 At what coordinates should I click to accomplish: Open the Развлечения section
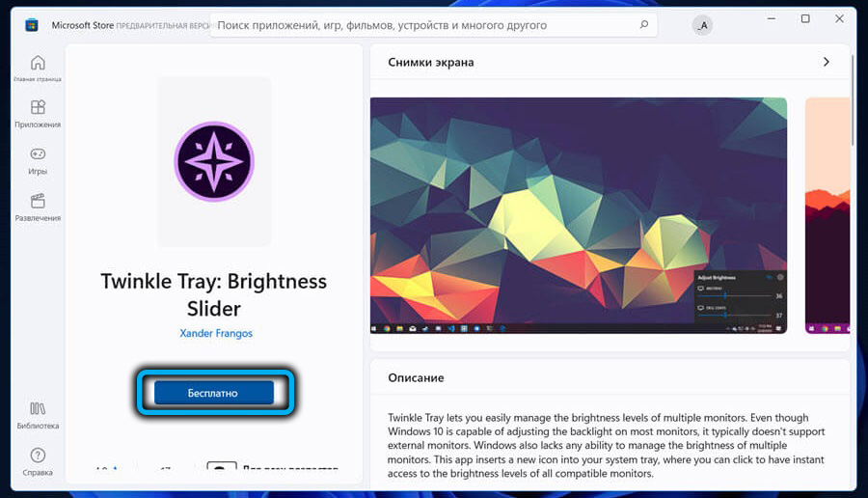coord(38,207)
